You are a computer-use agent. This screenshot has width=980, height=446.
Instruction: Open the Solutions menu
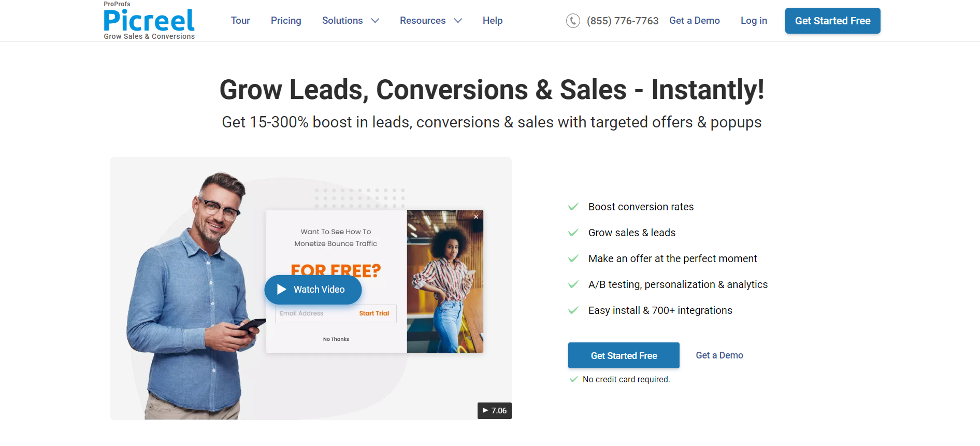342,21
